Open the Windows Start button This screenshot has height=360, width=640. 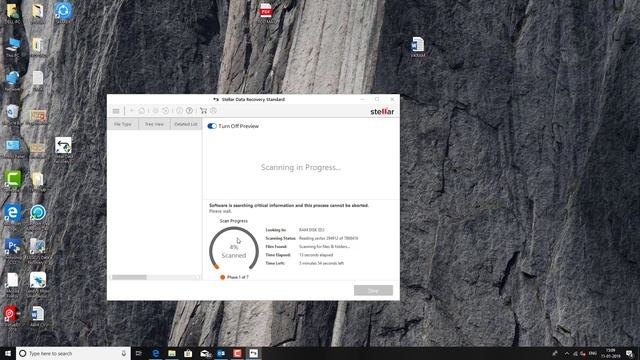point(8,353)
